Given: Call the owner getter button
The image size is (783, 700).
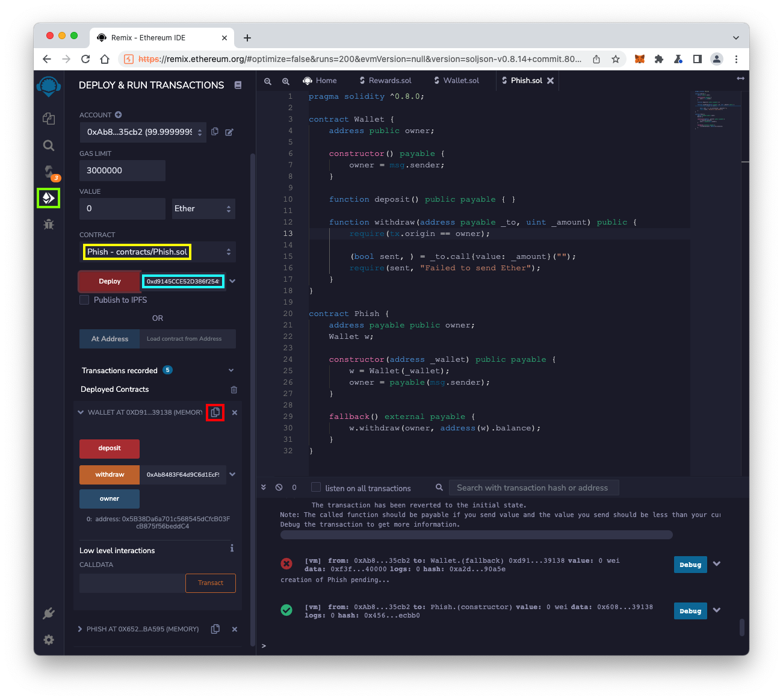Looking at the screenshot, I should click(110, 499).
